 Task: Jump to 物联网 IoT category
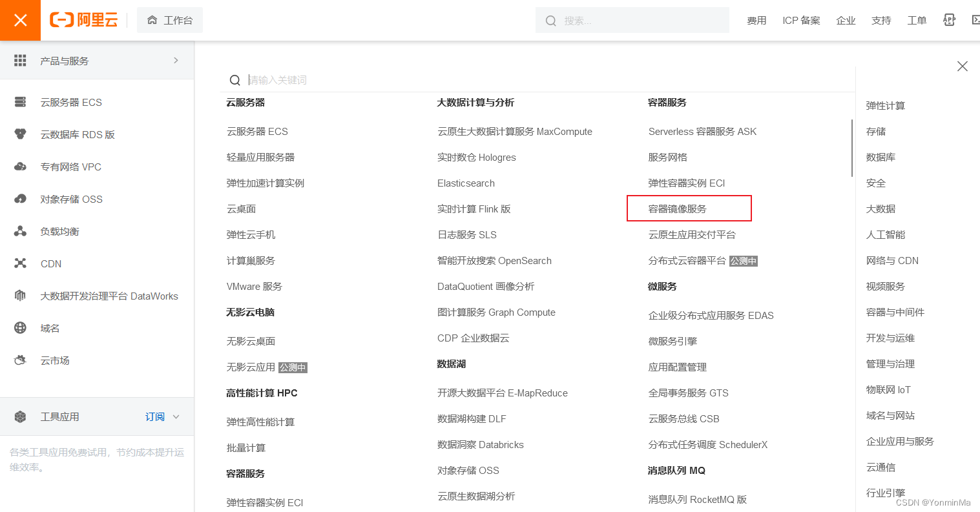[x=888, y=389]
